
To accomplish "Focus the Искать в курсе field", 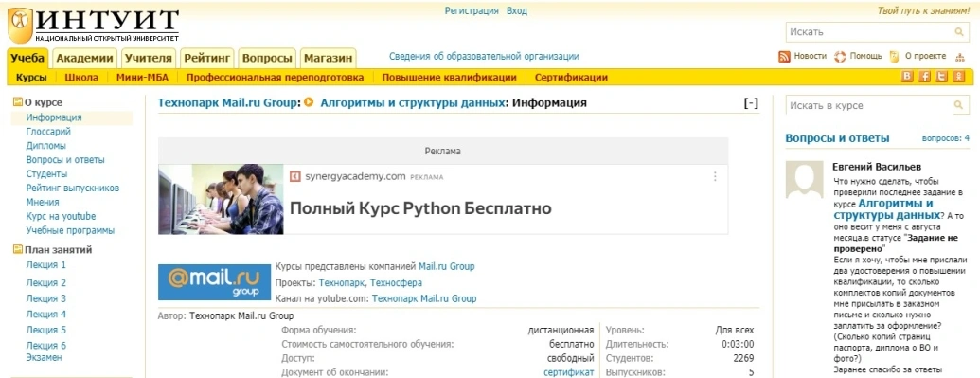I will tap(869, 106).
